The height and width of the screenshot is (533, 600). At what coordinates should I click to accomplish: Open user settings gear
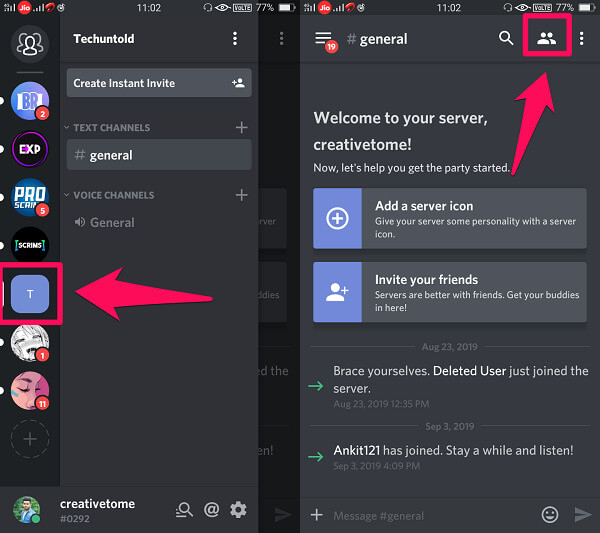[238, 510]
